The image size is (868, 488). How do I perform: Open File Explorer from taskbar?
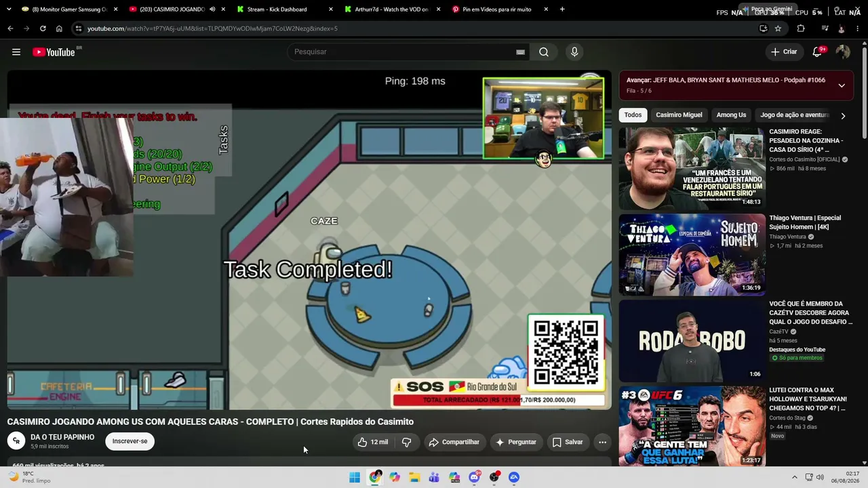414,477
